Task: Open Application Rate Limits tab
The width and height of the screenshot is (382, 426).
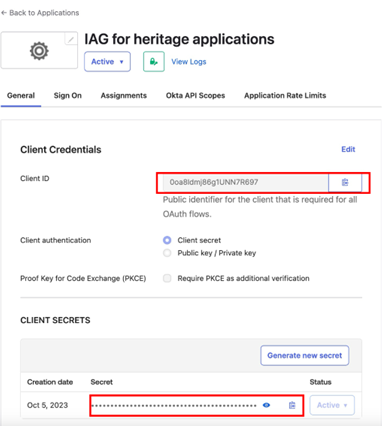Action: 285,96
